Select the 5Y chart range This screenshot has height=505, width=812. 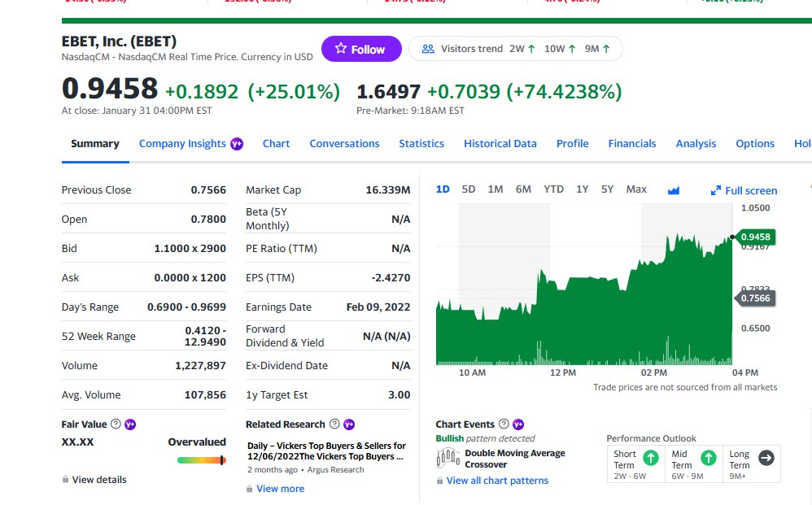click(607, 189)
